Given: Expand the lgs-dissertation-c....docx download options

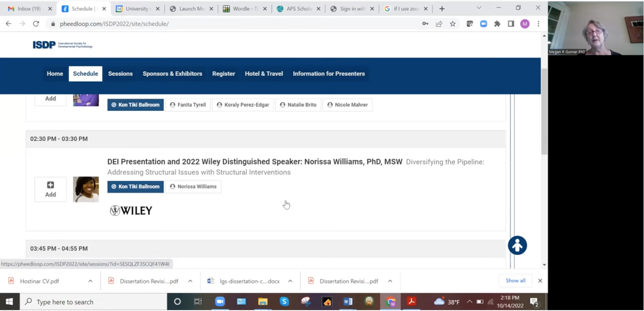Looking at the screenshot, I should coord(290,280).
